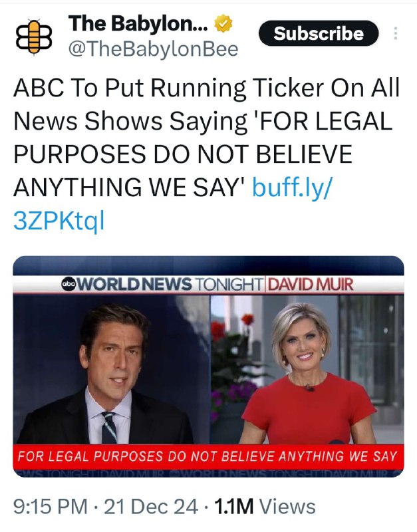The image size is (417, 532).
Task: Click the gold verified badge
Action: pos(223,24)
